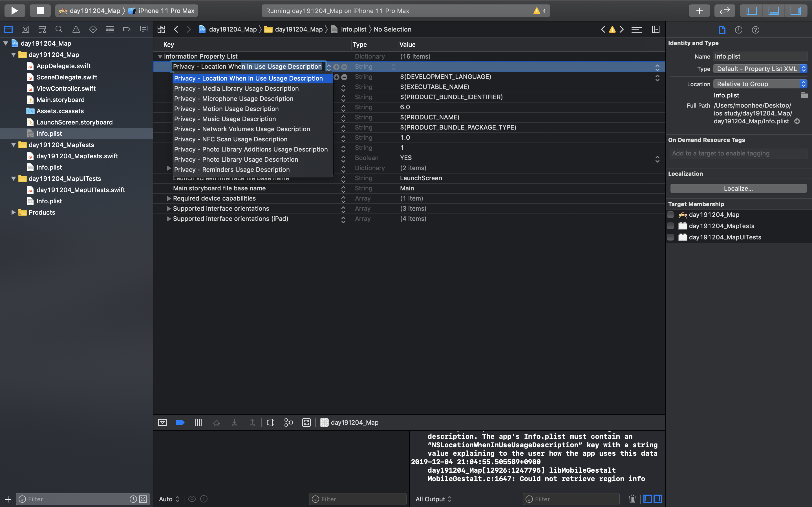Select ViewController.swift in the navigator
The width and height of the screenshot is (812, 507).
coord(66,88)
